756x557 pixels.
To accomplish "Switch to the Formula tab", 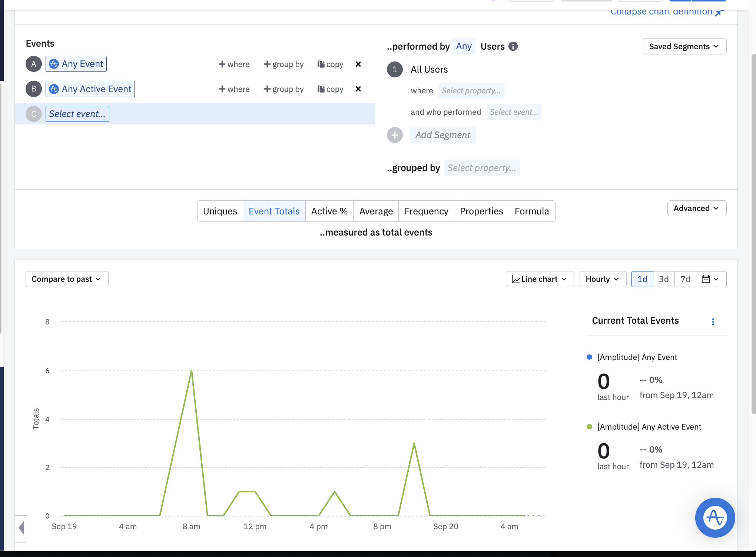I will click(531, 211).
